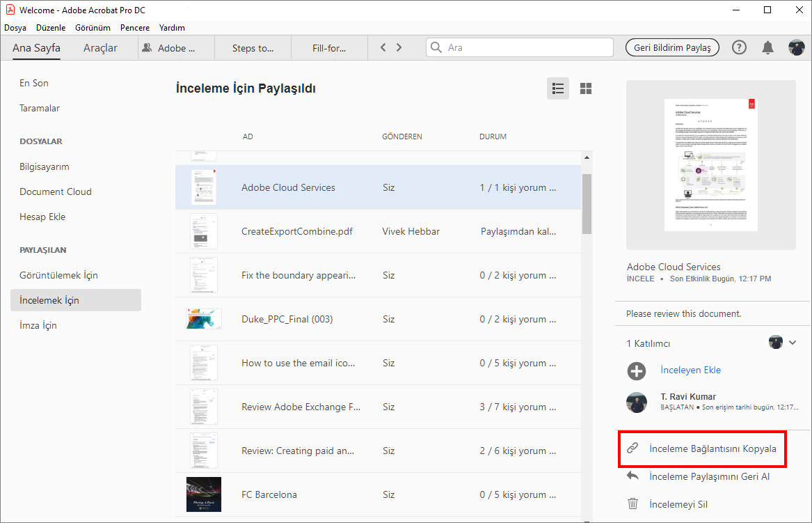Expand the participants list chevron
812x523 pixels.
click(x=792, y=343)
